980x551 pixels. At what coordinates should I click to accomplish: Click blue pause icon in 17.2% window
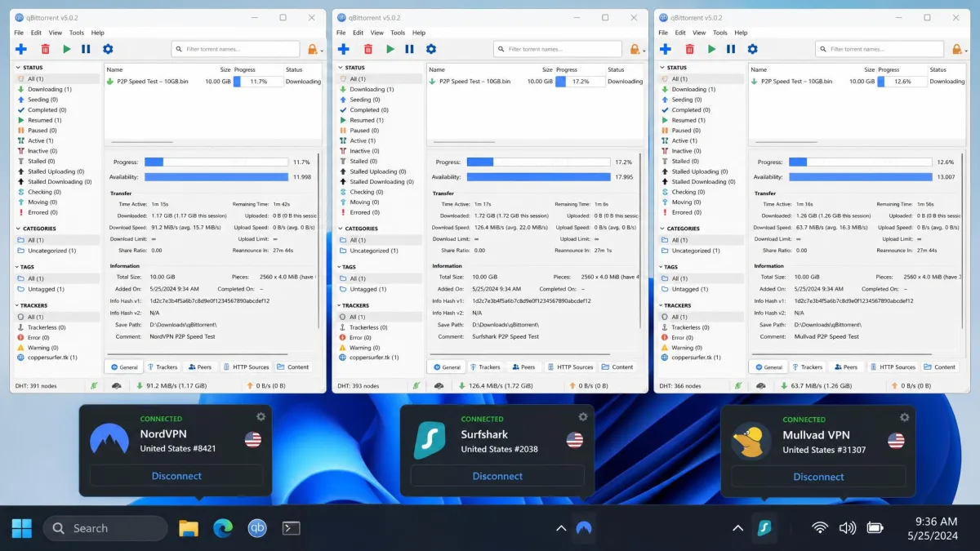(x=409, y=49)
